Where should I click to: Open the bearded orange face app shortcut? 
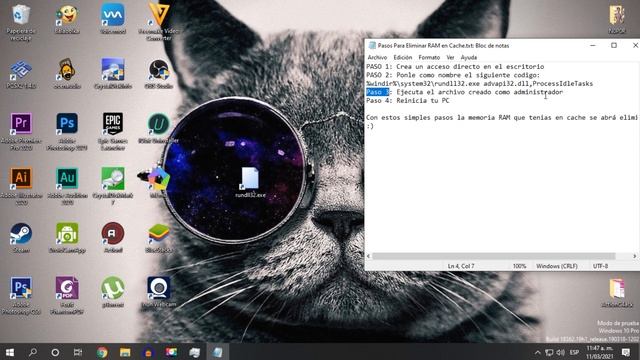click(67, 74)
